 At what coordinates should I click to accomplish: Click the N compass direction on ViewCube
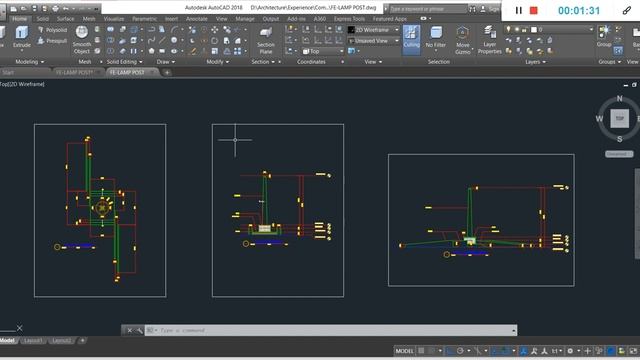pyautogui.click(x=620, y=98)
